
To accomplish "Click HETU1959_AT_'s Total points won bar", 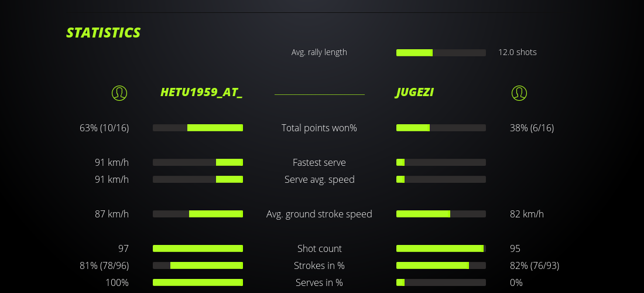I will [x=198, y=128].
